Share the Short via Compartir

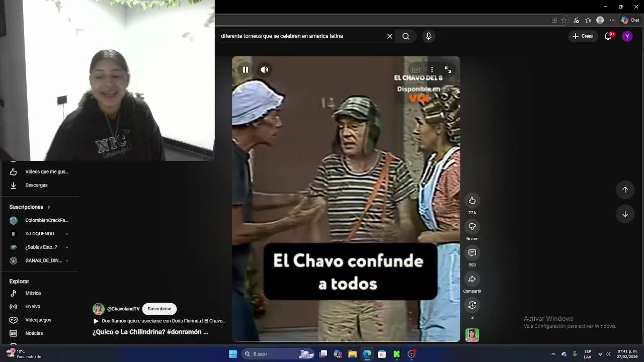[472, 279]
